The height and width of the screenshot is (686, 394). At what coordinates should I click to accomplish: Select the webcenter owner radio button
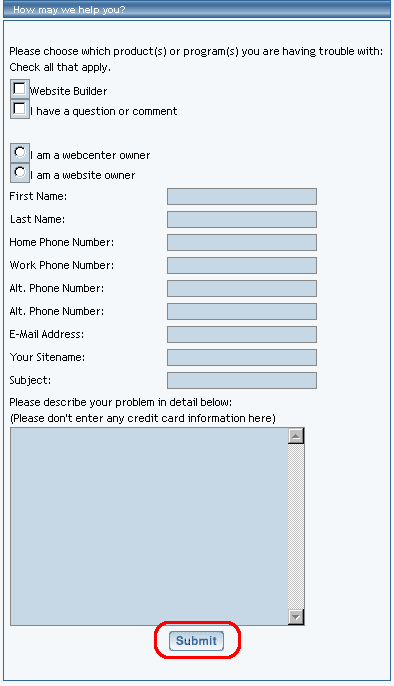tap(20, 153)
